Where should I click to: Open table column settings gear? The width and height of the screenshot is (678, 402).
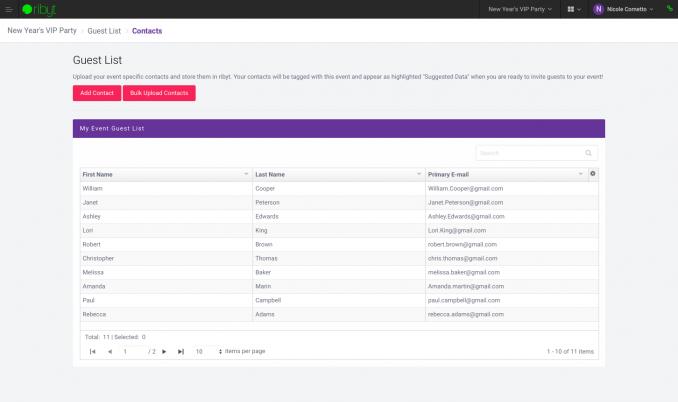593,174
